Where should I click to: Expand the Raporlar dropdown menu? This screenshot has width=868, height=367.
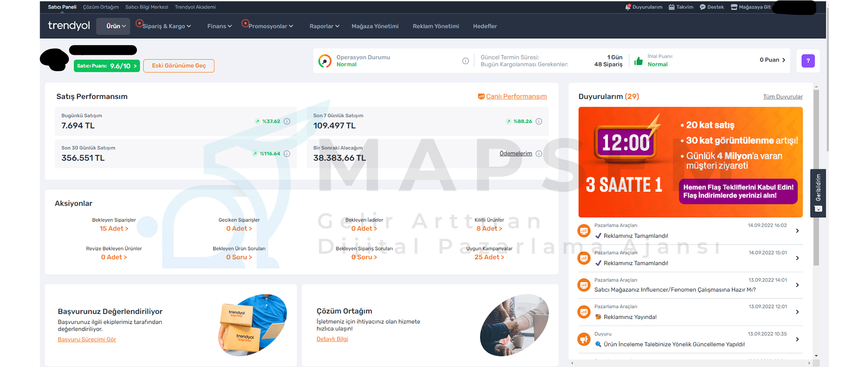[x=324, y=26]
